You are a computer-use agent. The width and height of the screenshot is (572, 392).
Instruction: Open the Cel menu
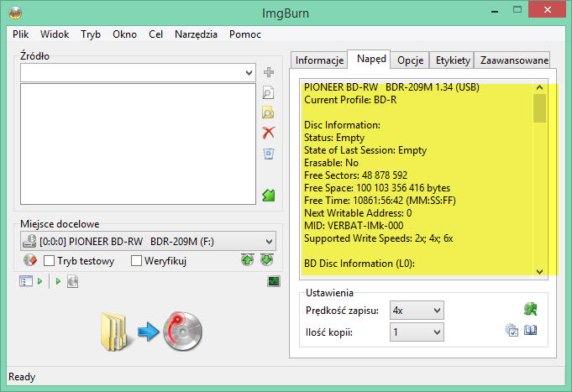155,34
